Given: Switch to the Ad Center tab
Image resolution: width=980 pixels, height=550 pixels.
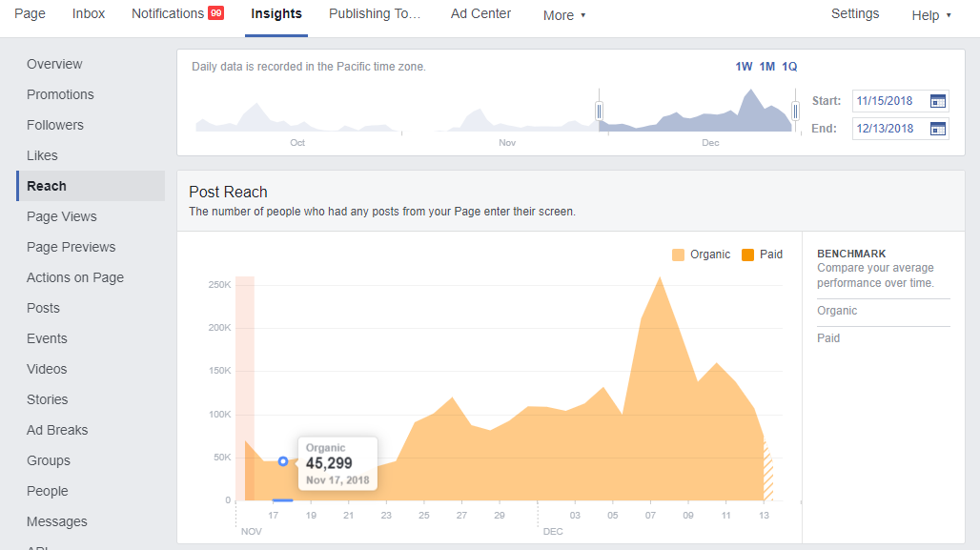Looking at the screenshot, I should (480, 13).
